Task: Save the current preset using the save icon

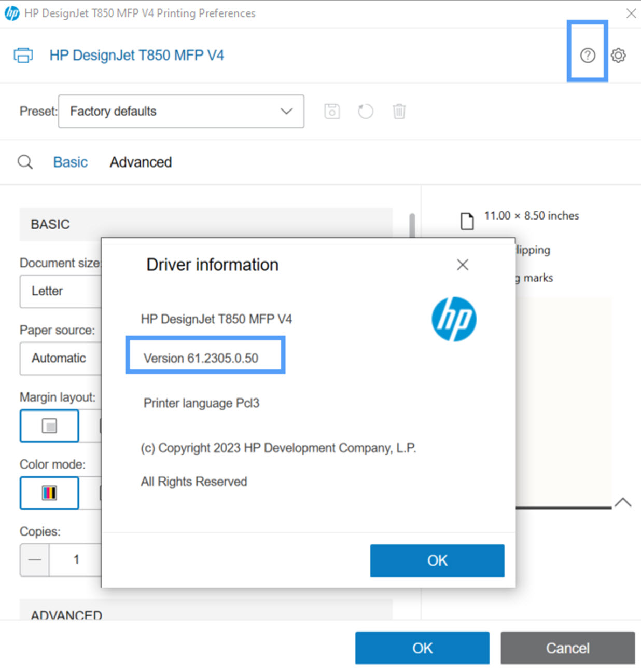Action: click(332, 111)
